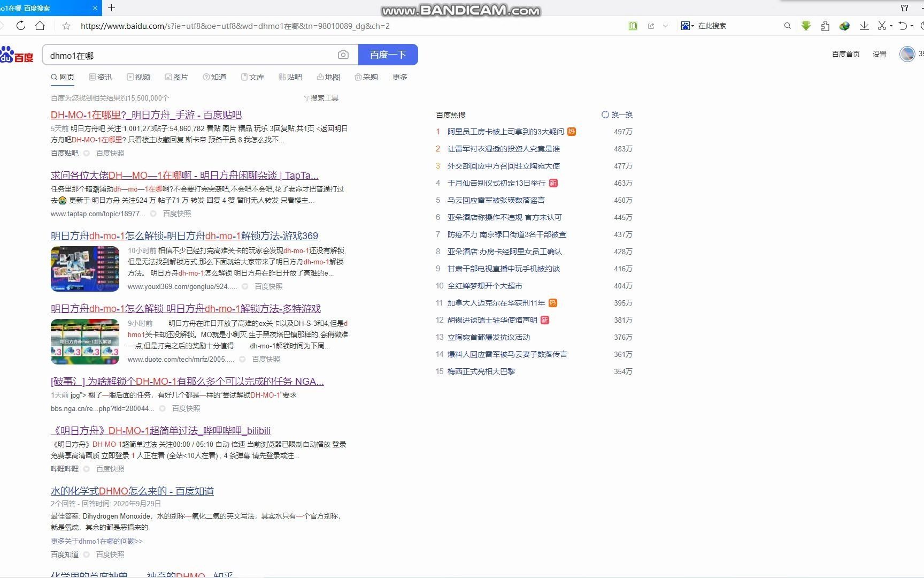Screen dimensions: 924x578
Task: Click the camera image search icon
Action: [x=343, y=55]
